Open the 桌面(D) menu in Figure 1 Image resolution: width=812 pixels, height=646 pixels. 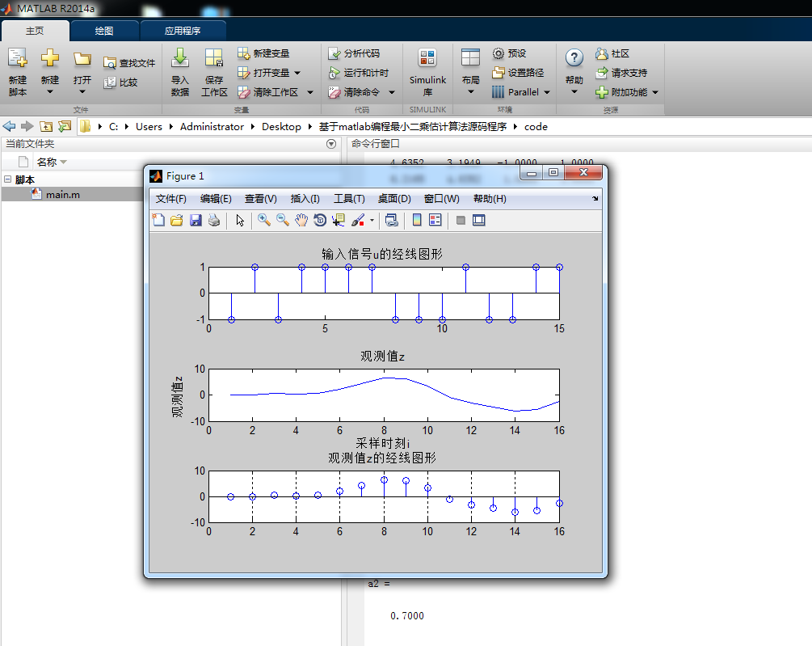point(394,199)
